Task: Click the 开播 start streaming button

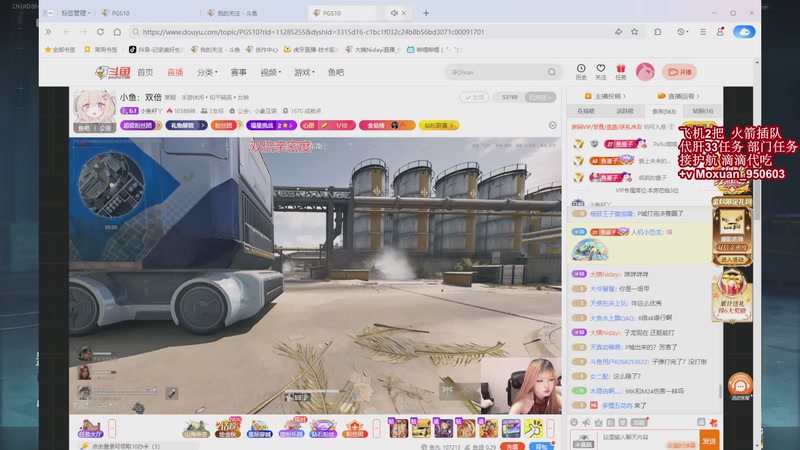Action: pos(679,72)
